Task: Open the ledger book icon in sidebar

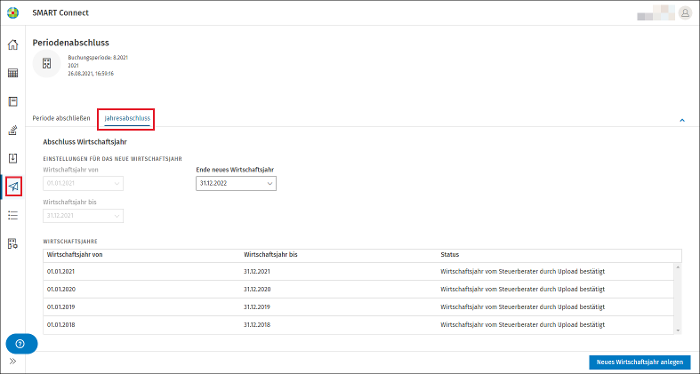Action: coord(13,101)
